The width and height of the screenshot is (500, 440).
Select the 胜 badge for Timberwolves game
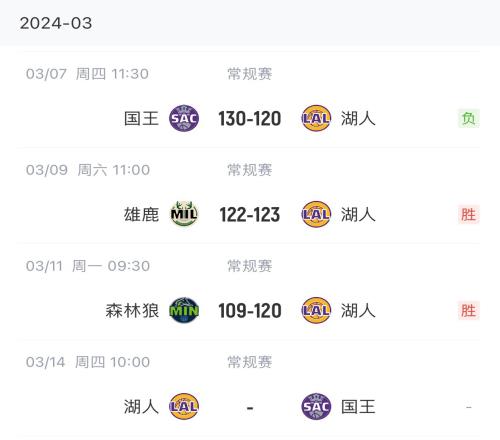click(469, 310)
